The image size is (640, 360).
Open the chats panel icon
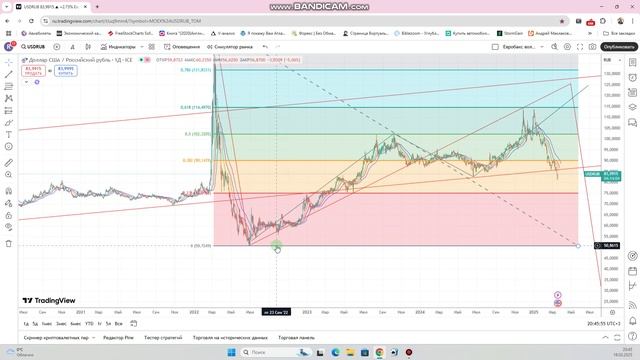[632, 122]
